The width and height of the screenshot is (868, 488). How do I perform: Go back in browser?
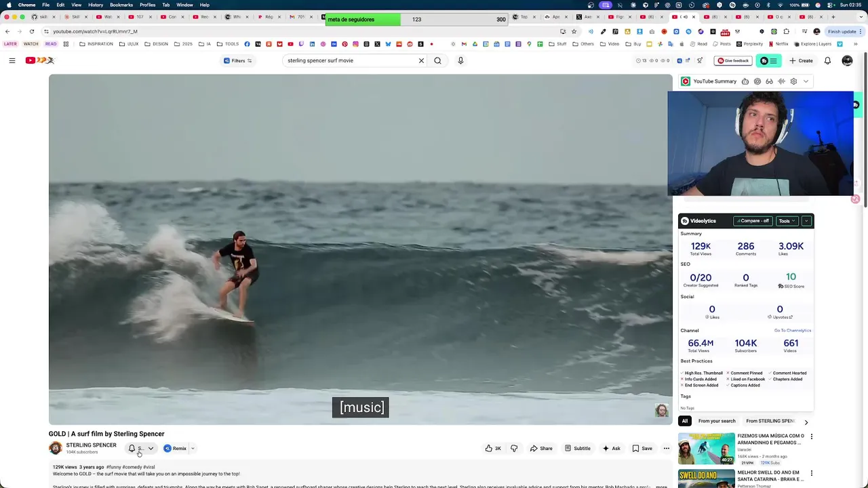pos(7,31)
